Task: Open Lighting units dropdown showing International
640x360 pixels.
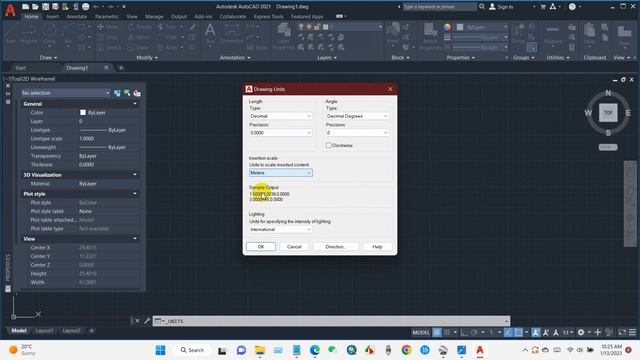Action: pos(280,229)
